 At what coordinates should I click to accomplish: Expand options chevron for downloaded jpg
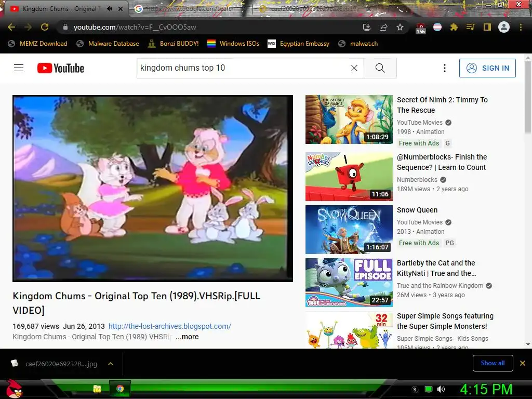(x=111, y=364)
